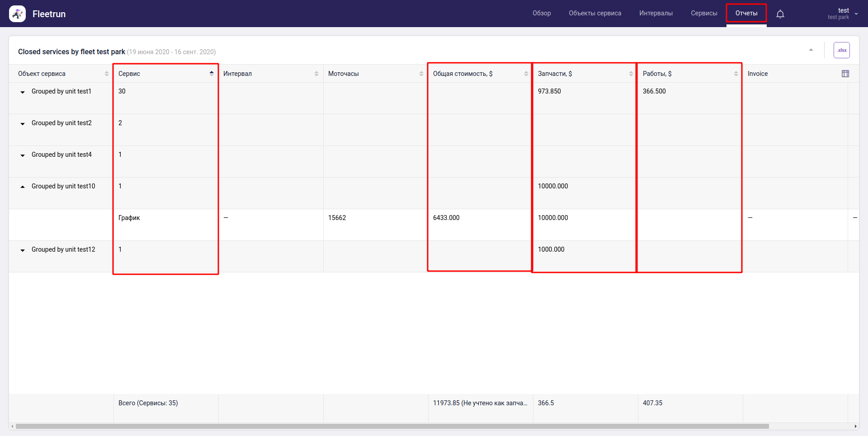Collapse the report panel with the top arrow

[x=811, y=50]
